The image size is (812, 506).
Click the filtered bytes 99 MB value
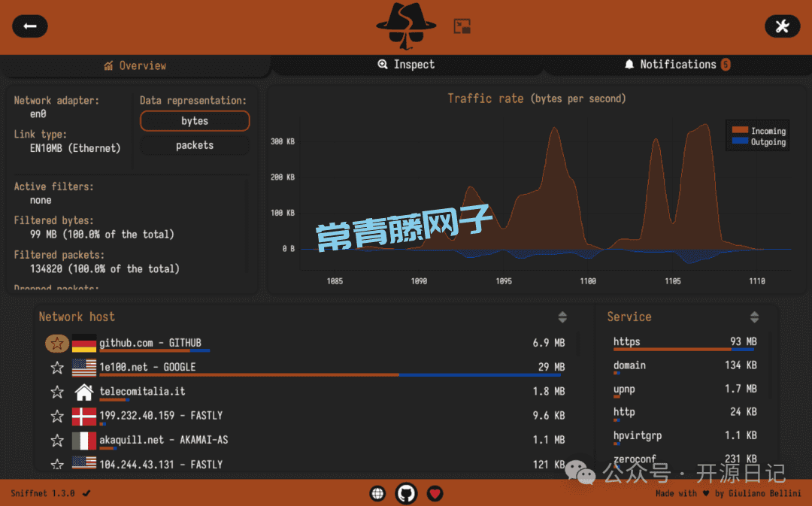click(x=102, y=235)
